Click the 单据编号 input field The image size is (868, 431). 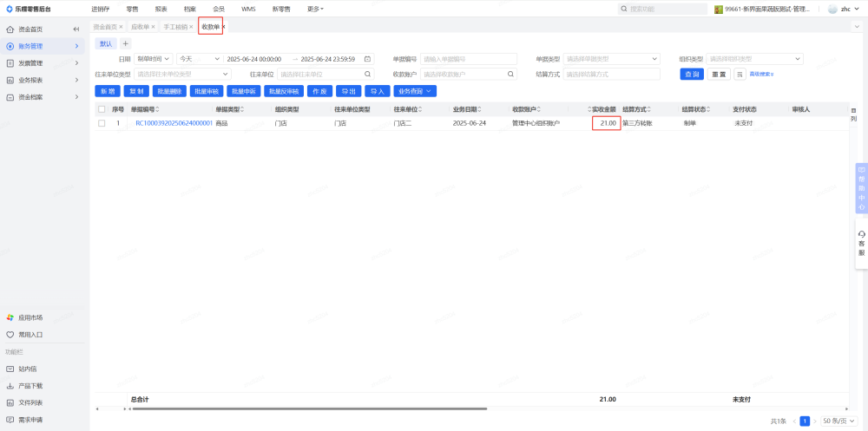[x=468, y=59]
